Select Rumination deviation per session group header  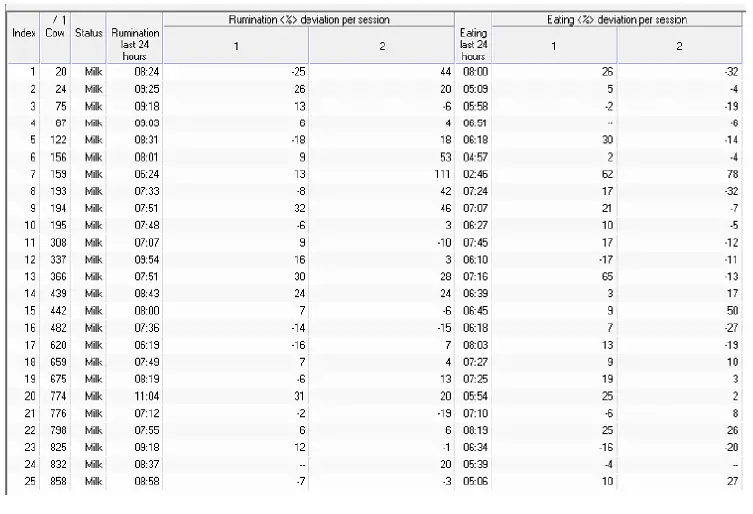point(308,19)
